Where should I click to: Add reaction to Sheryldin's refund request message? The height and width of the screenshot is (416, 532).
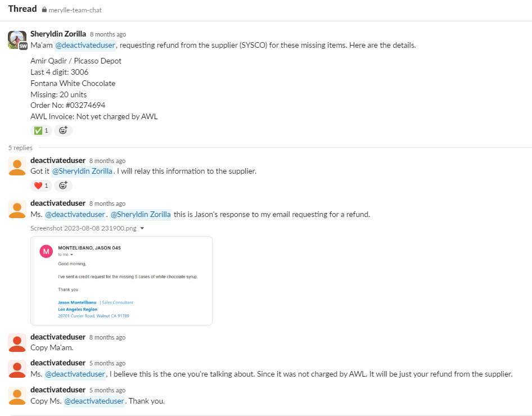[x=63, y=130]
